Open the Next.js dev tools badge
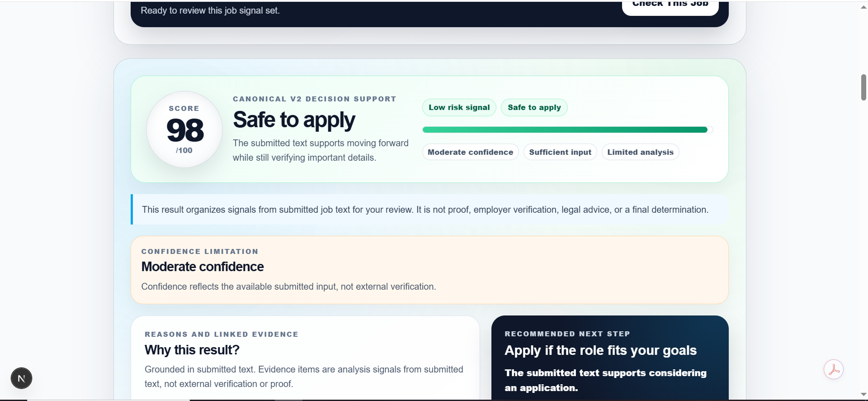868x401 pixels. point(21,378)
